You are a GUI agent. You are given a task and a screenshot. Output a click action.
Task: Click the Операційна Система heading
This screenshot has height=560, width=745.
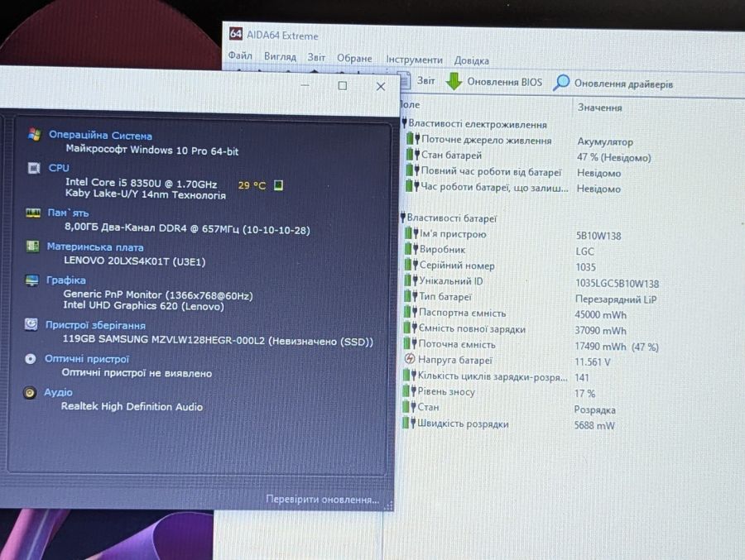[x=100, y=136]
